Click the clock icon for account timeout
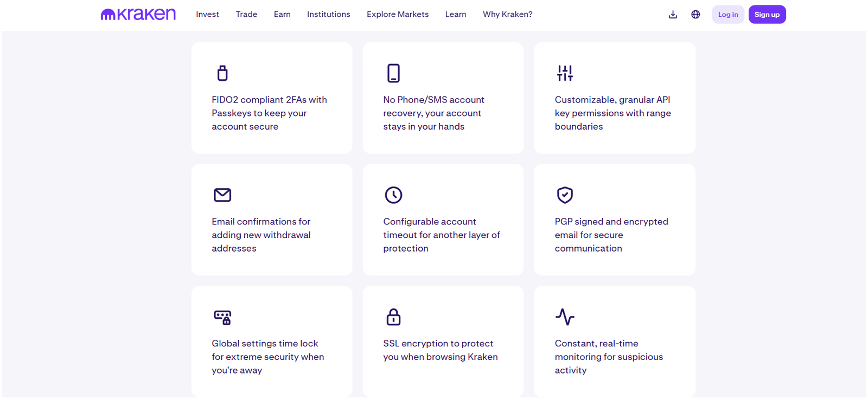Screen dimensions: 868x399 [393, 195]
